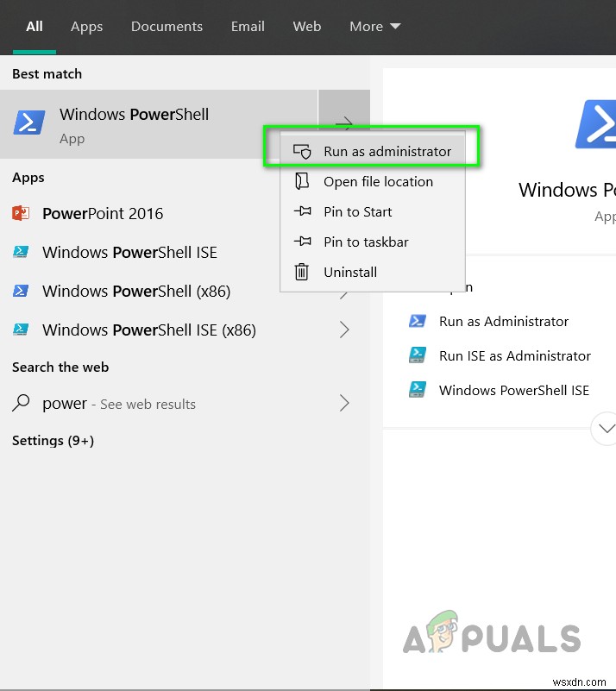Open the Windows PowerShell best match result

[159, 124]
